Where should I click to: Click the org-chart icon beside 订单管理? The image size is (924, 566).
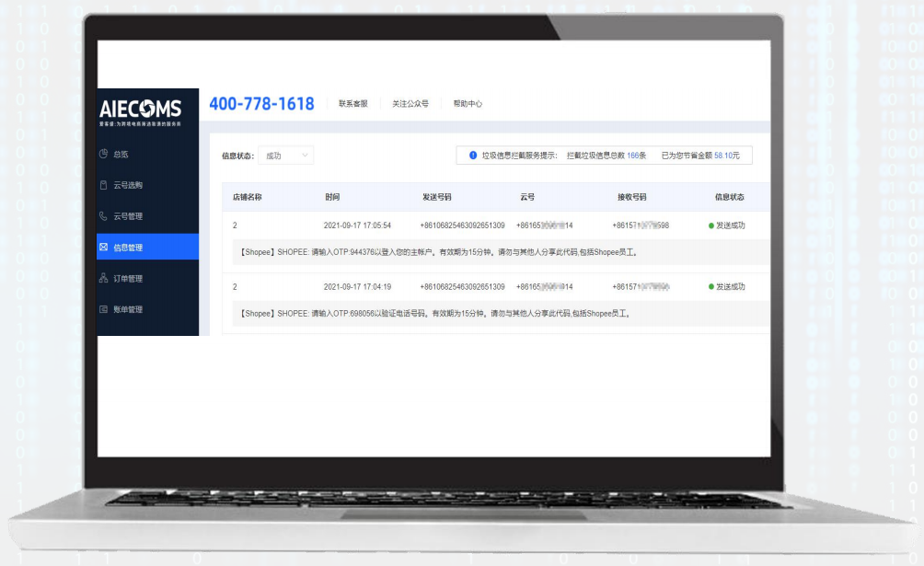point(104,277)
